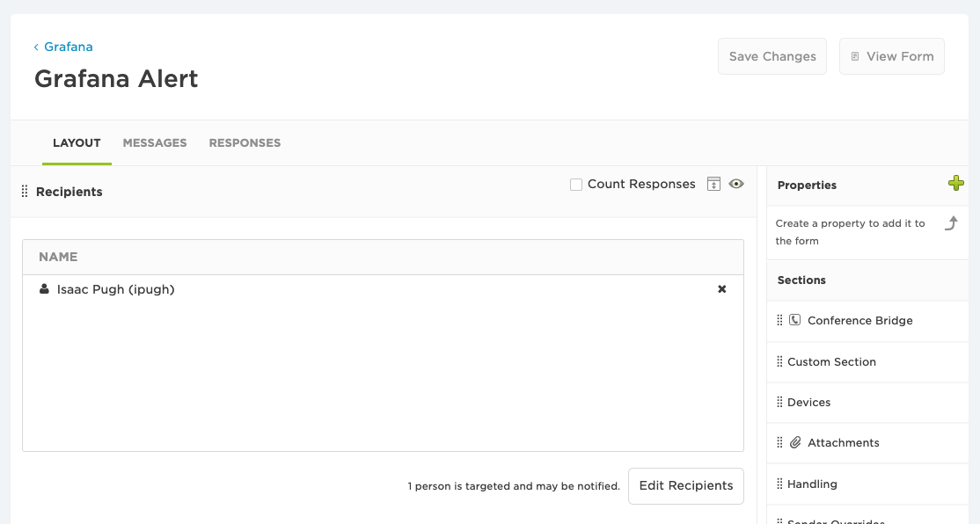This screenshot has height=524, width=980.
Task: Click the Isaac Pugh (ipugh) recipient row
Action: click(x=384, y=289)
